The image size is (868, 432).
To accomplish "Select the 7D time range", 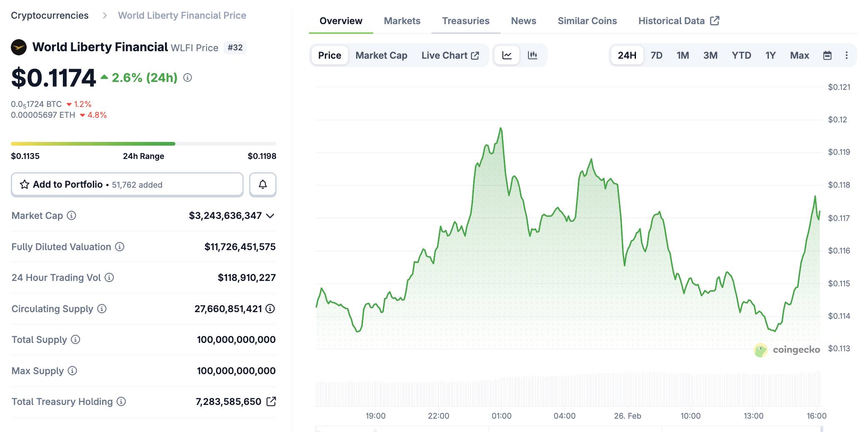I will click(x=656, y=55).
